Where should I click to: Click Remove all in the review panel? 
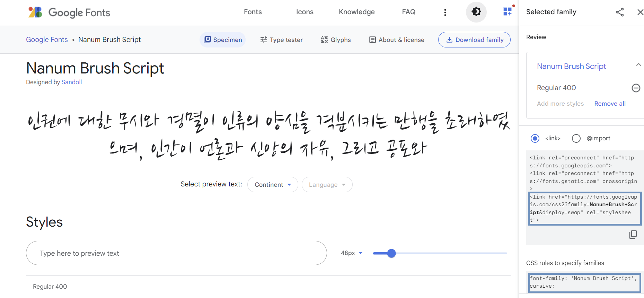click(610, 104)
